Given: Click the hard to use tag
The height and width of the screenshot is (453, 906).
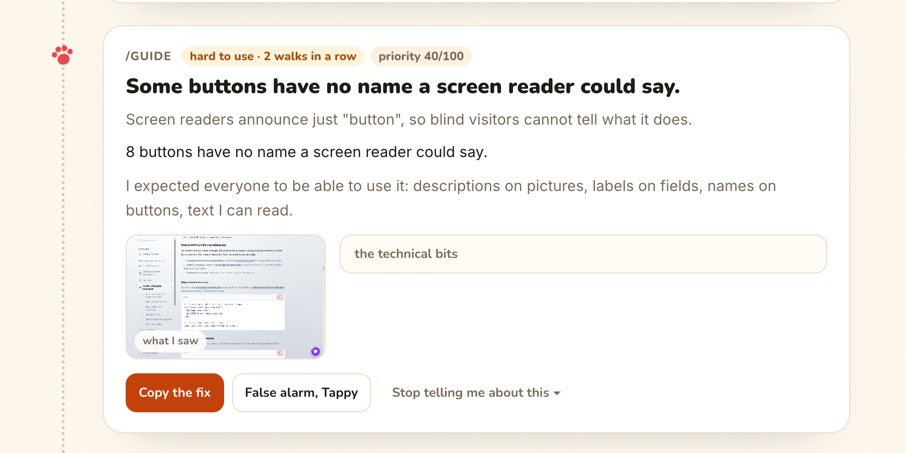Looking at the screenshot, I should pyautogui.click(x=273, y=56).
